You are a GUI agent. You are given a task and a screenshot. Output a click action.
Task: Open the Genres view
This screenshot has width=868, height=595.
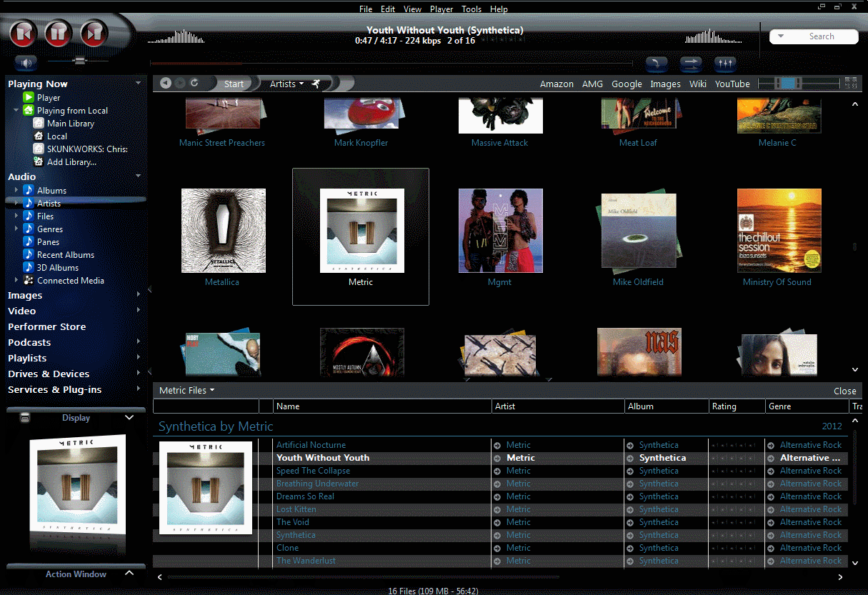pyautogui.click(x=50, y=229)
